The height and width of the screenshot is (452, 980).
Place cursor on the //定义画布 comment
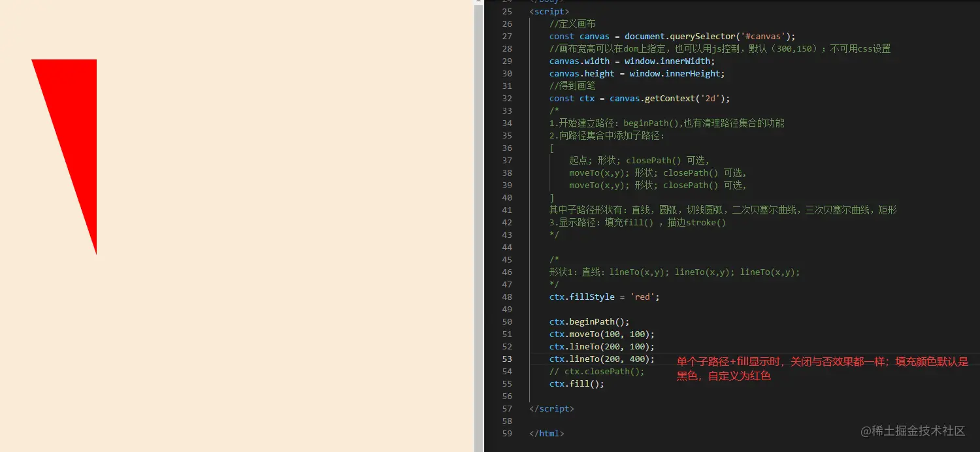572,24
